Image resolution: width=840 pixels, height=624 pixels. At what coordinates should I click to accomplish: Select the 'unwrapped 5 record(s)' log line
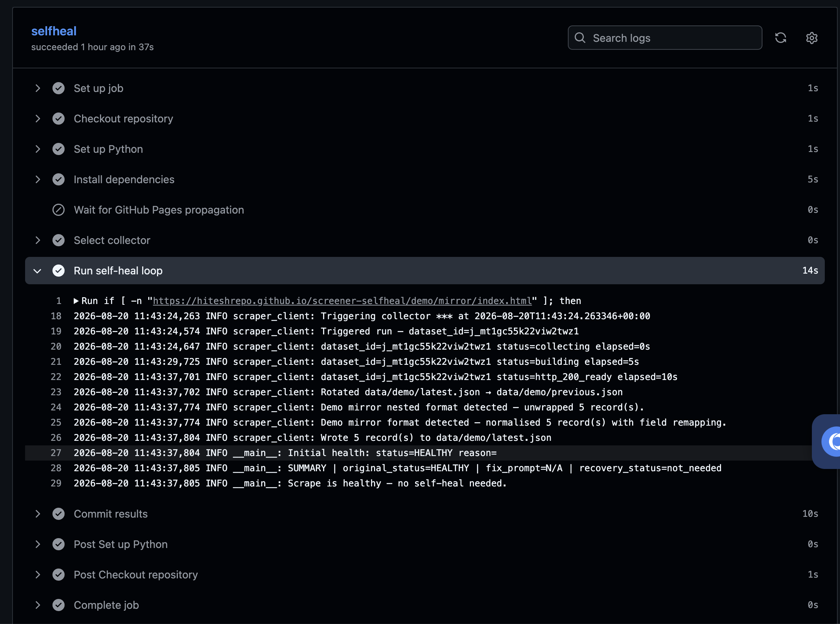click(359, 407)
